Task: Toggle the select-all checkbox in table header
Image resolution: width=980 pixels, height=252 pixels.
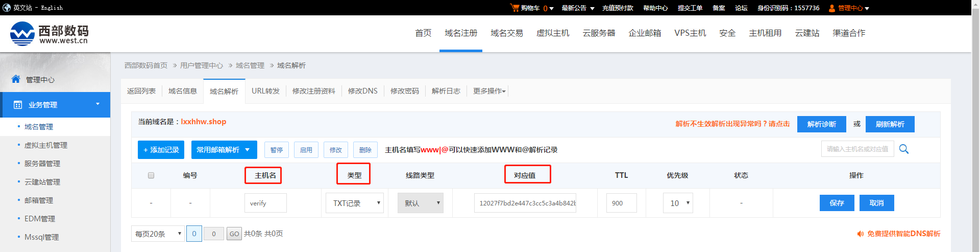Action: (x=151, y=175)
